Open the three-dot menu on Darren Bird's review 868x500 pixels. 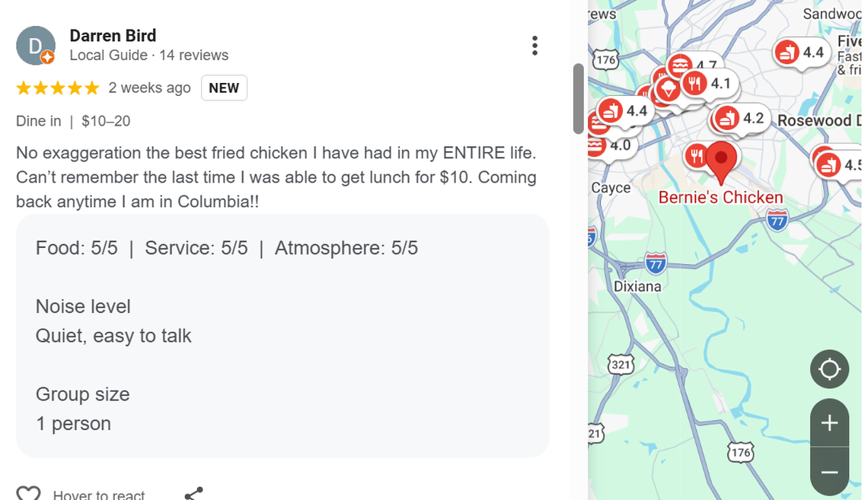click(x=535, y=46)
